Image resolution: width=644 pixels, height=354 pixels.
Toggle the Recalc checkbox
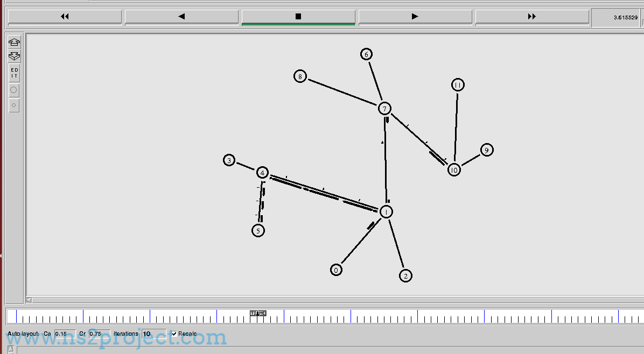174,334
